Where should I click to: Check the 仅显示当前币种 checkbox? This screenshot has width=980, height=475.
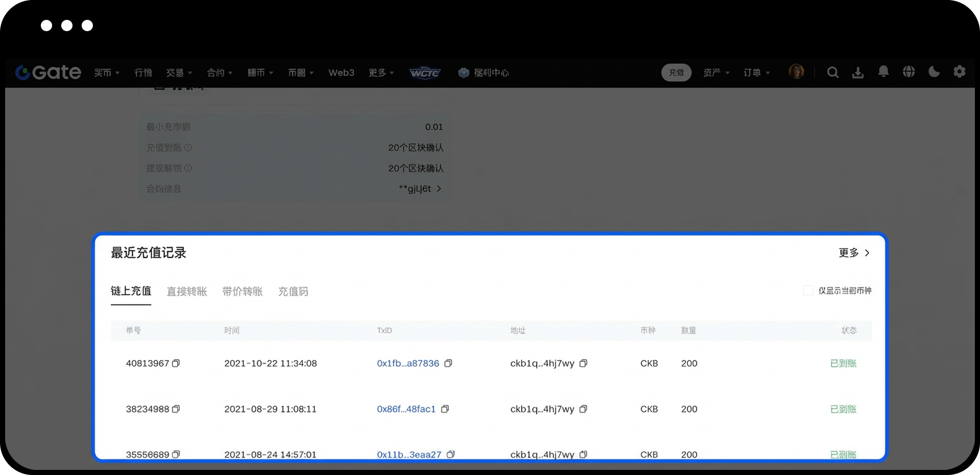(808, 291)
